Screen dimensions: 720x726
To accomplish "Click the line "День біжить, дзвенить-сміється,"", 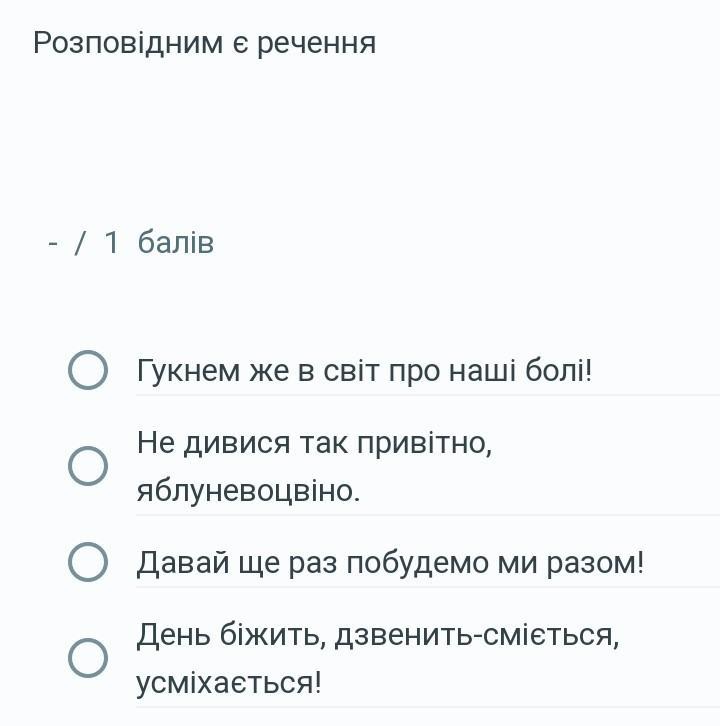I will 378,635.
